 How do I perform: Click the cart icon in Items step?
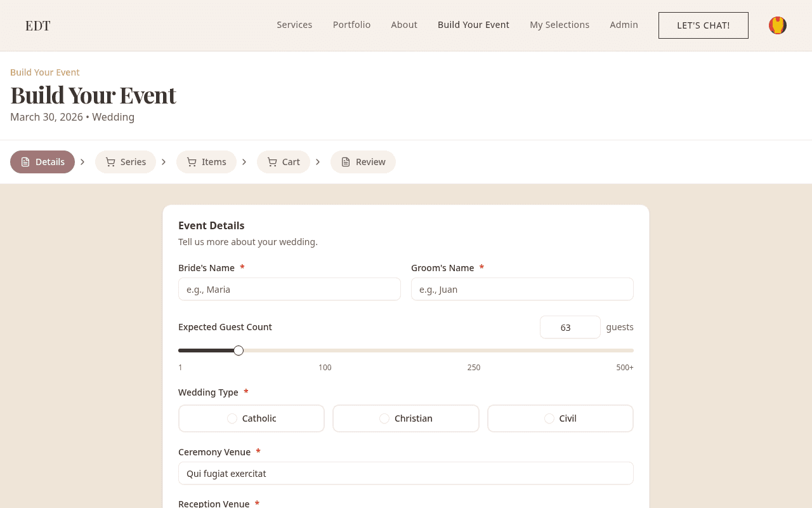tap(192, 162)
